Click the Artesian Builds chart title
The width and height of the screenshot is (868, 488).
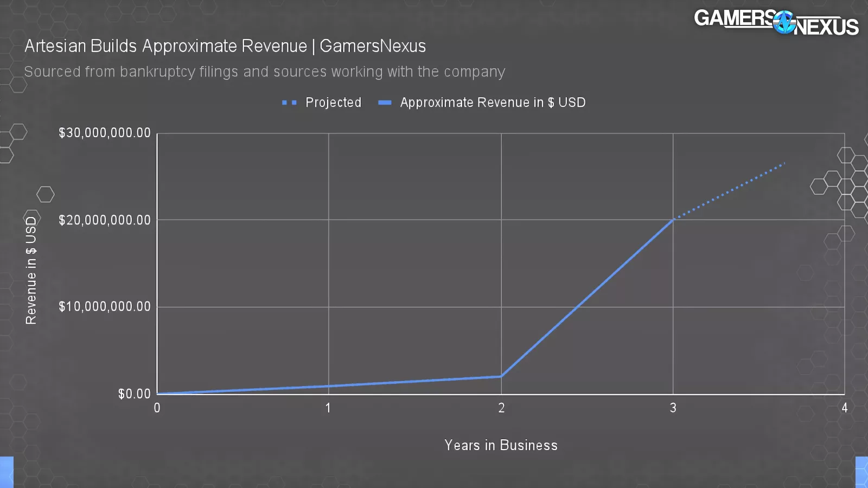[x=225, y=46]
